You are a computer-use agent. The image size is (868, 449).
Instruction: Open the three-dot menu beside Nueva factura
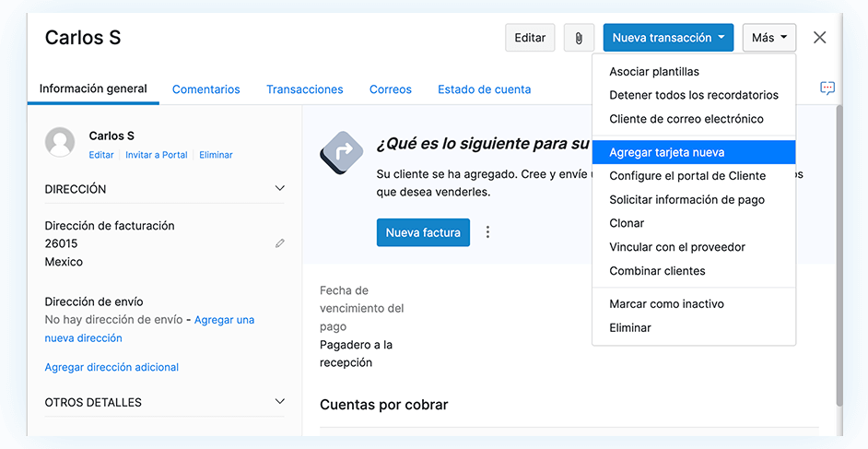(x=488, y=232)
